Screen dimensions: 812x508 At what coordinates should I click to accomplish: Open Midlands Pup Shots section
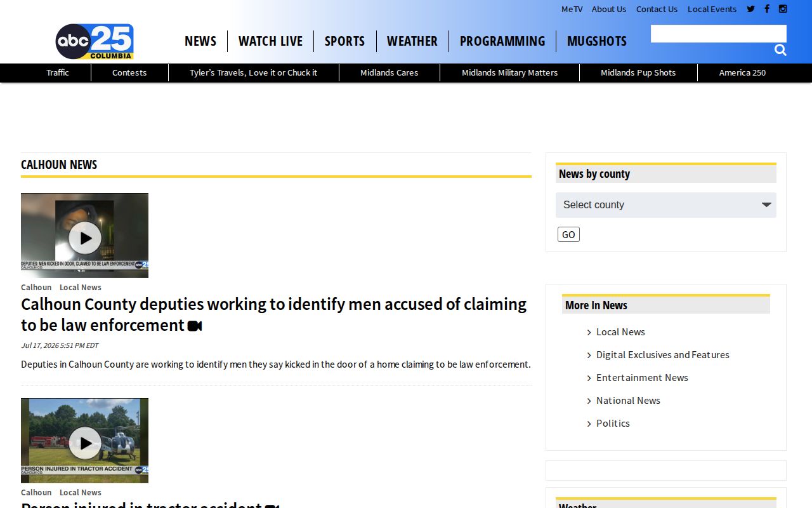point(638,72)
